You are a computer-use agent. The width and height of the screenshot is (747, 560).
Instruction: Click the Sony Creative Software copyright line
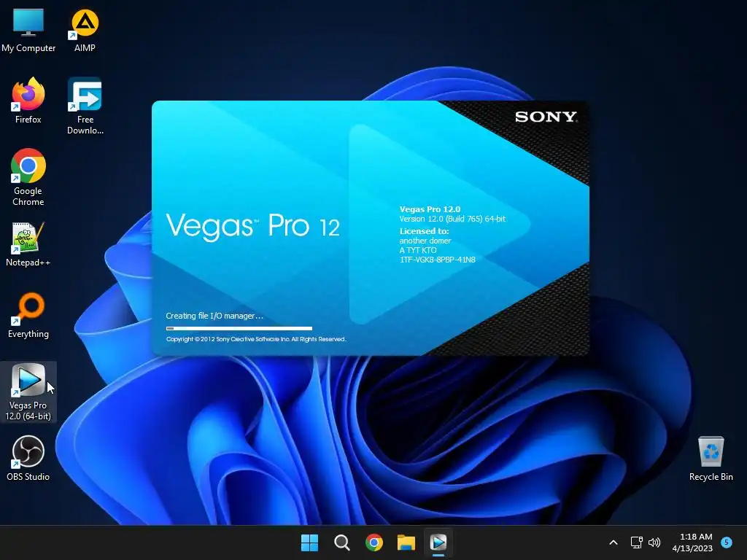point(256,339)
